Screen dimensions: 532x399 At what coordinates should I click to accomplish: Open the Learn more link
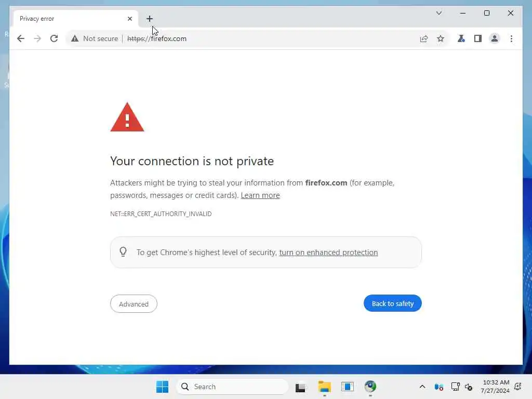coord(260,195)
